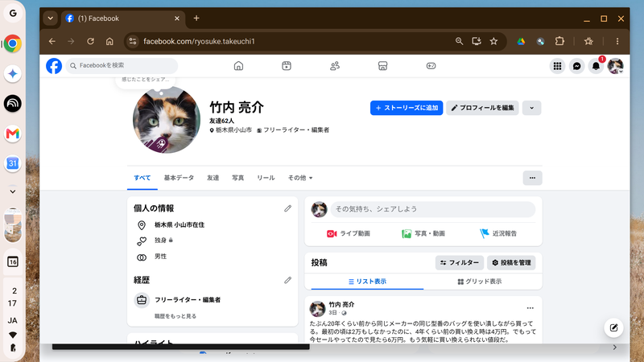The width and height of the screenshot is (644, 362).
Task: Open the three-dot menu on 竹内 亮介's post
Action: coord(530,308)
